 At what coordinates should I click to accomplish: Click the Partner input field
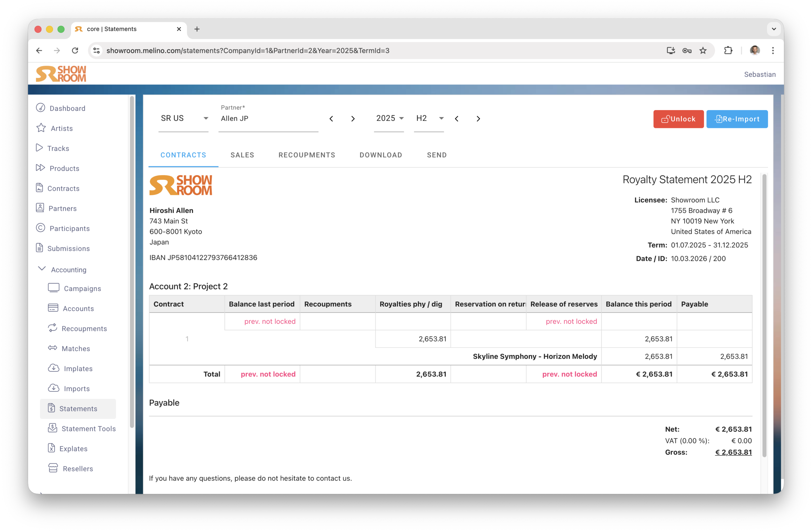click(x=268, y=118)
